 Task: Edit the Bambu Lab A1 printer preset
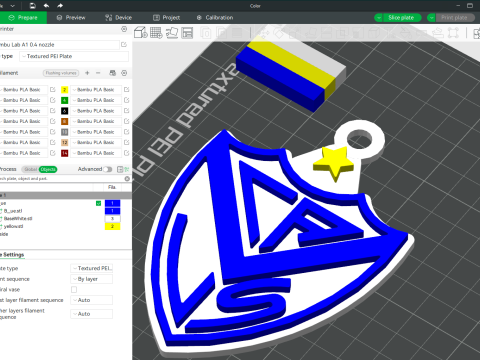point(124,44)
